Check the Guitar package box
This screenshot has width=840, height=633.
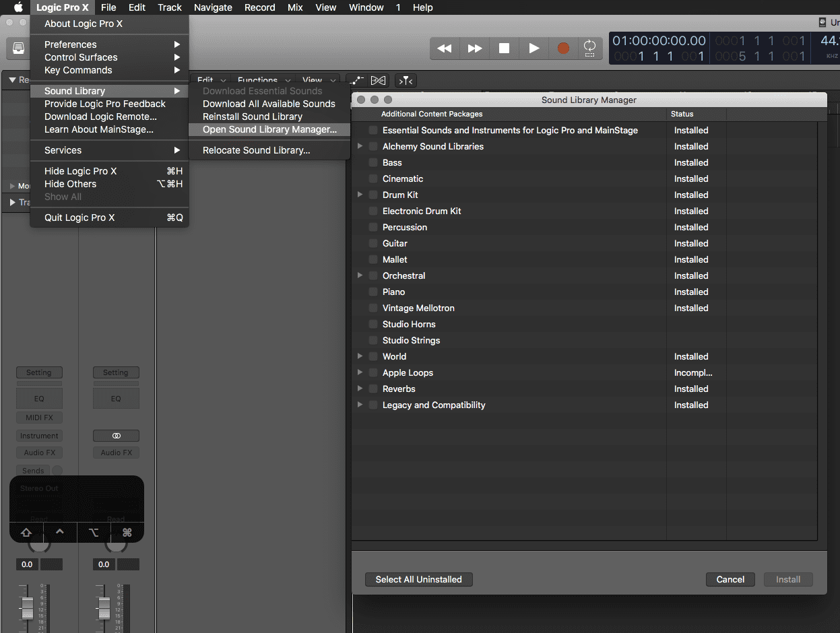[373, 243]
